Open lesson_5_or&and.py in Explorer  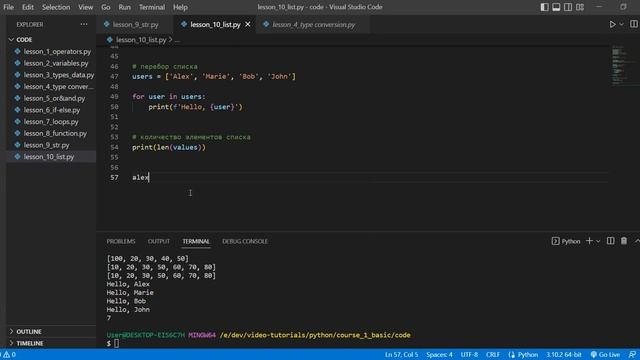[x=51, y=98]
